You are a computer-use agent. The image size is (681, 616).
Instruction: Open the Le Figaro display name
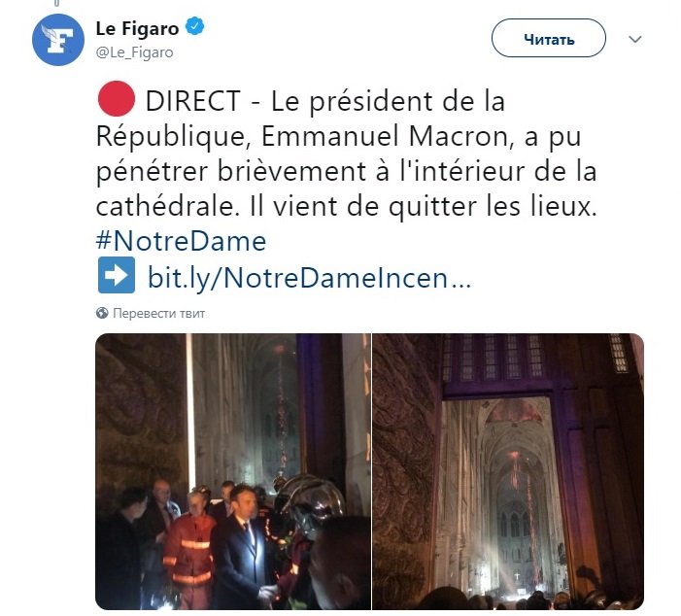click(137, 29)
